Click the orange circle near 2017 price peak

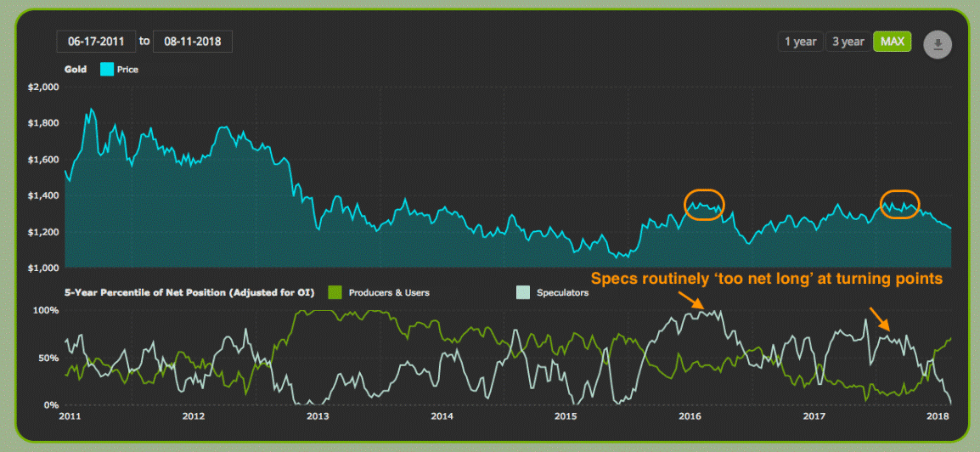(x=899, y=205)
